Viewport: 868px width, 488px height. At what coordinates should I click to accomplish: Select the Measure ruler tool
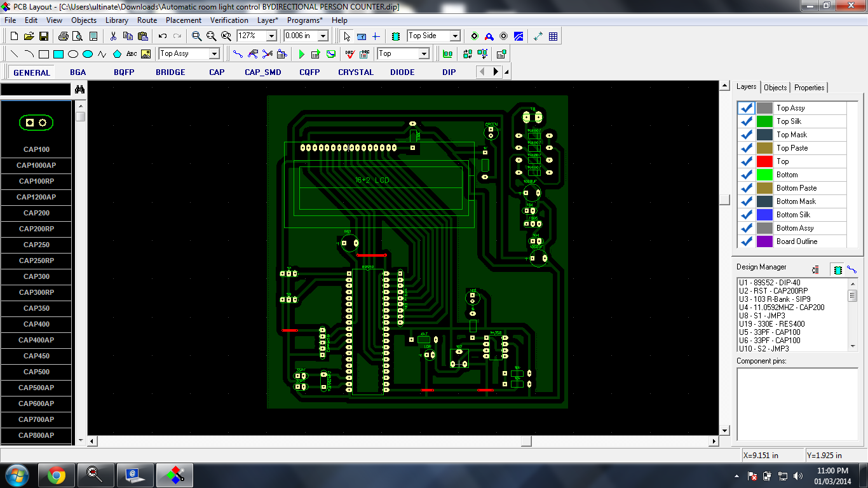(x=362, y=36)
